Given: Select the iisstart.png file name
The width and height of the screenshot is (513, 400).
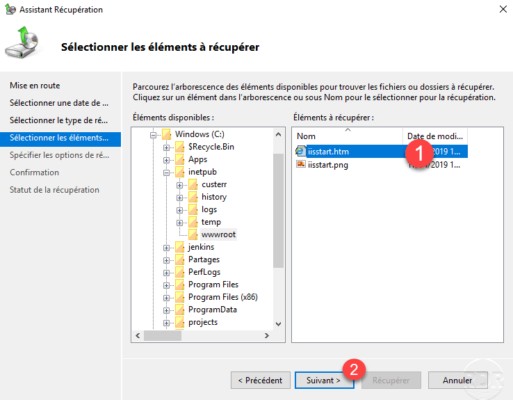Looking at the screenshot, I should tap(328, 165).
